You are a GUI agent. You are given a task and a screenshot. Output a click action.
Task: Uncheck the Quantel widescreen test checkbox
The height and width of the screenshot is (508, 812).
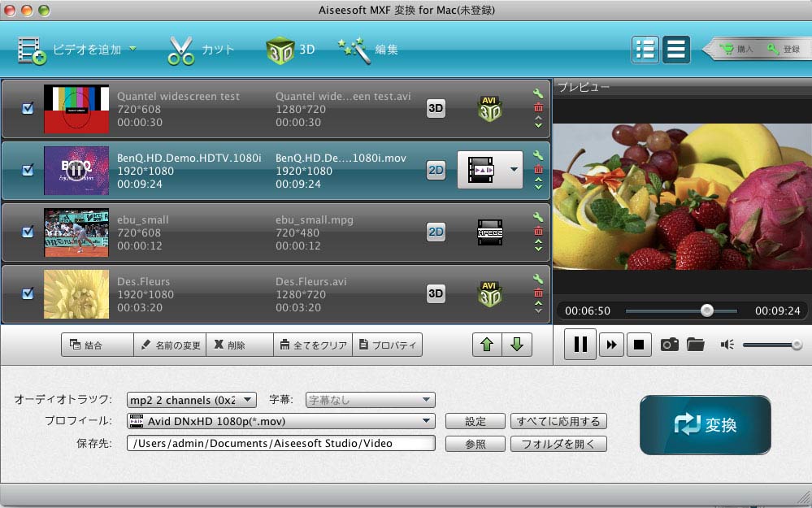[28, 108]
